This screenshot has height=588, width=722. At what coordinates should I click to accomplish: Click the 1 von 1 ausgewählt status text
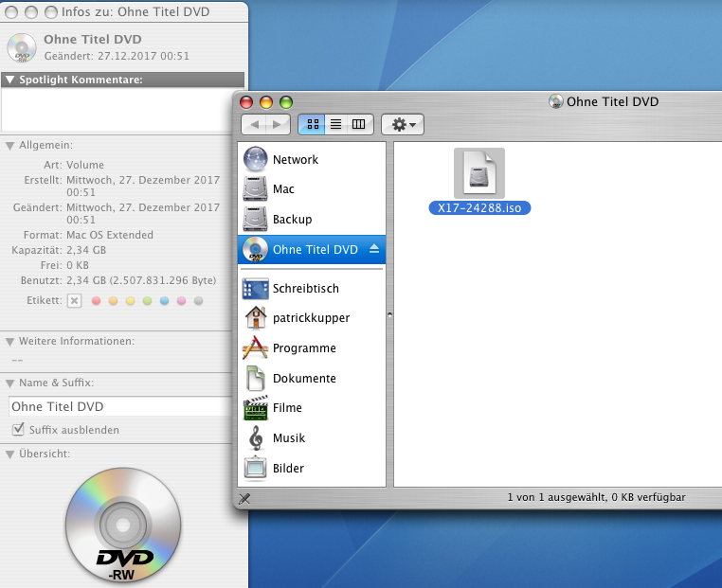[x=596, y=497]
